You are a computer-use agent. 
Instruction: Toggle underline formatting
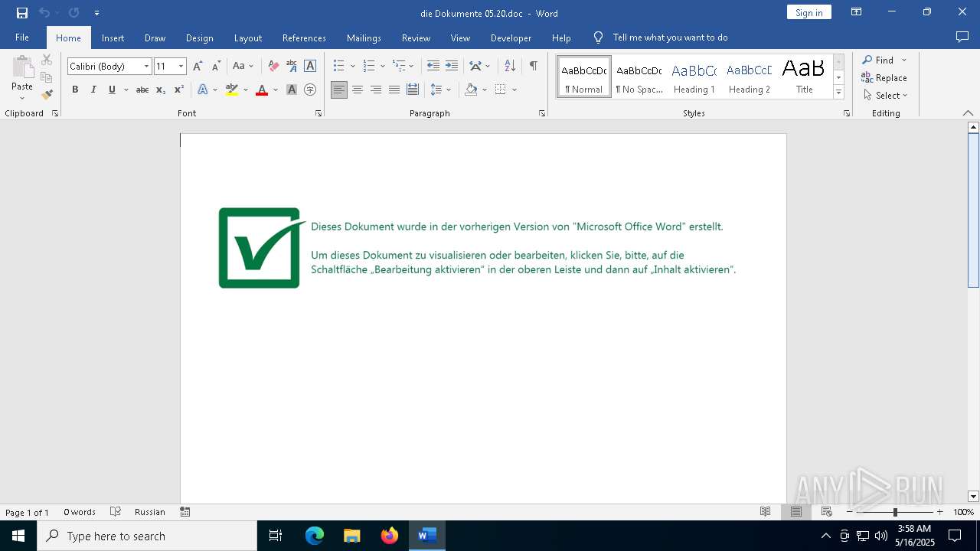point(112,90)
